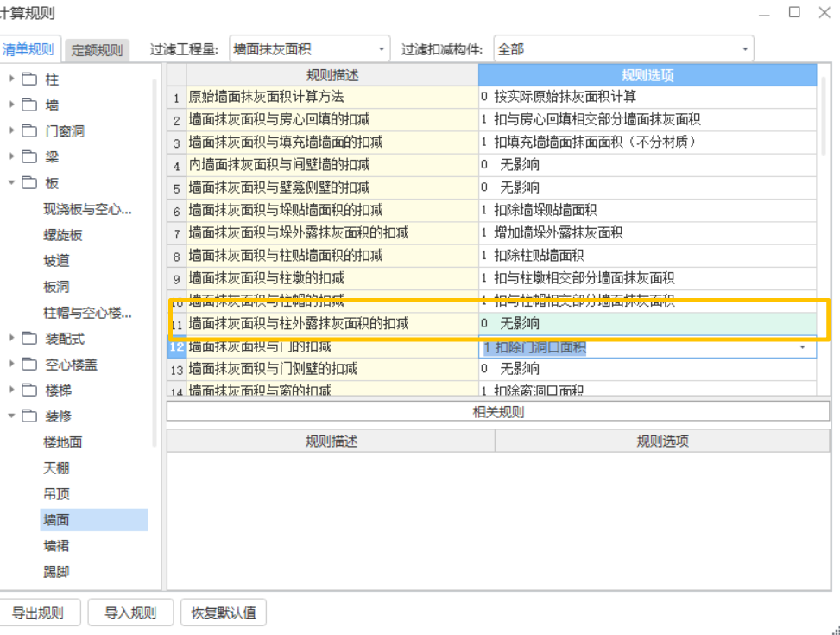Collapse the 装修 tree node arrow
Screen dimensions: 840x635
pos(11,416)
